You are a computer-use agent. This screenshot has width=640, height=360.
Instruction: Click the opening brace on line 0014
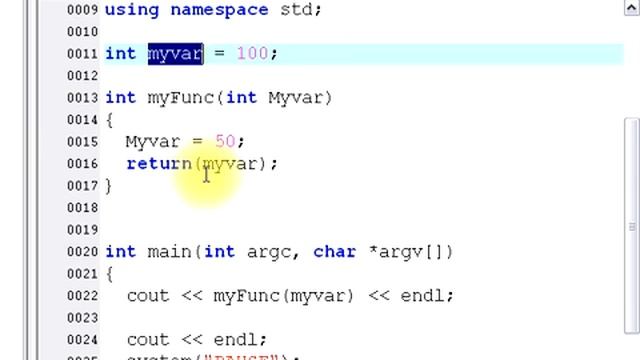click(x=109, y=120)
